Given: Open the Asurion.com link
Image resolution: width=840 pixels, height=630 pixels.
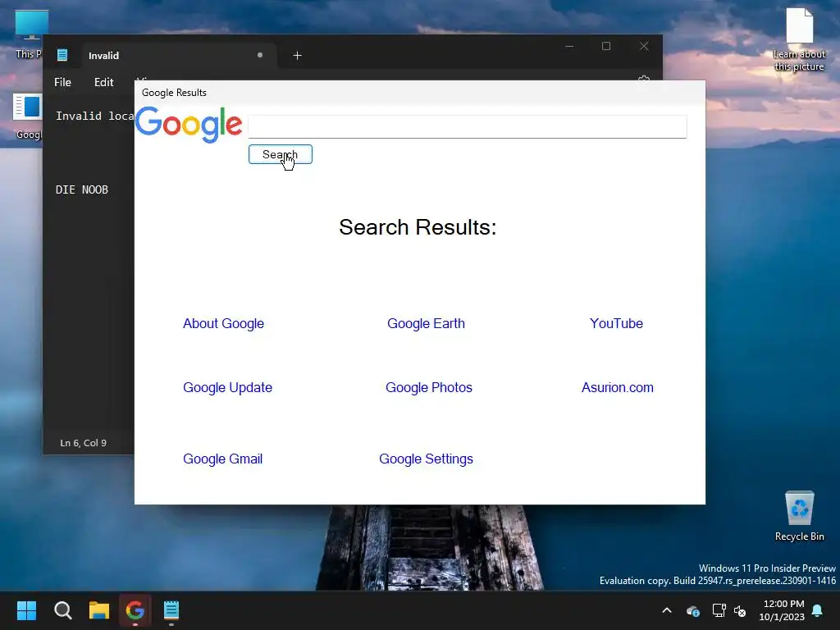Looking at the screenshot, I should pos(617,387).
